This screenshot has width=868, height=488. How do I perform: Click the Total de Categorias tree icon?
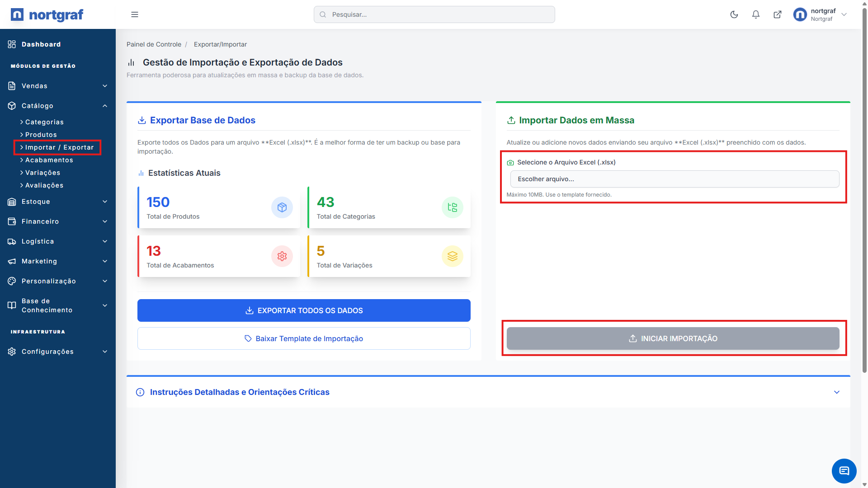452,207
